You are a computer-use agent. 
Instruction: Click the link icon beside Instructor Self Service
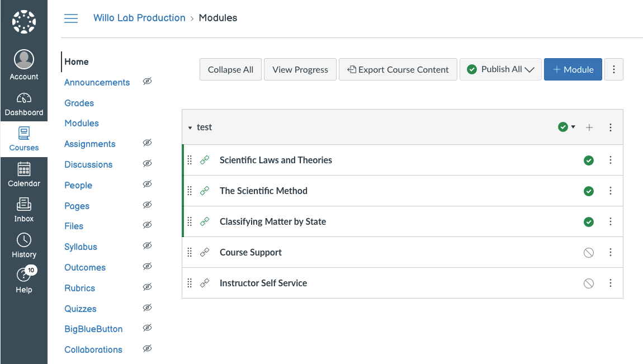(205, 283)
